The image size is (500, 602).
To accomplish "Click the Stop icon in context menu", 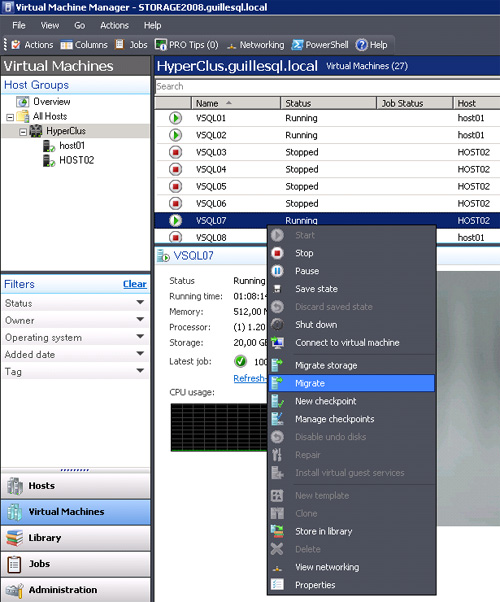I will click(277, 253).
